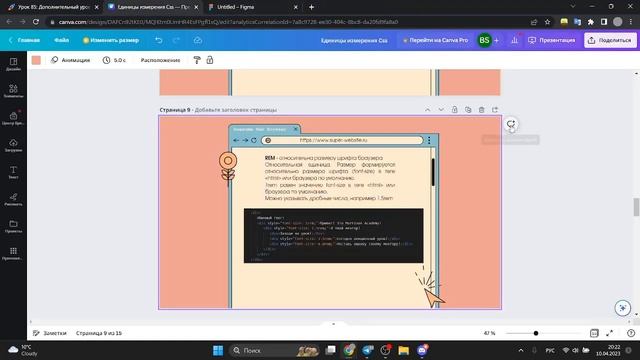Click the zoom slider handle
The height and width of the screenshot is (360, 640).
coord(536,333)
